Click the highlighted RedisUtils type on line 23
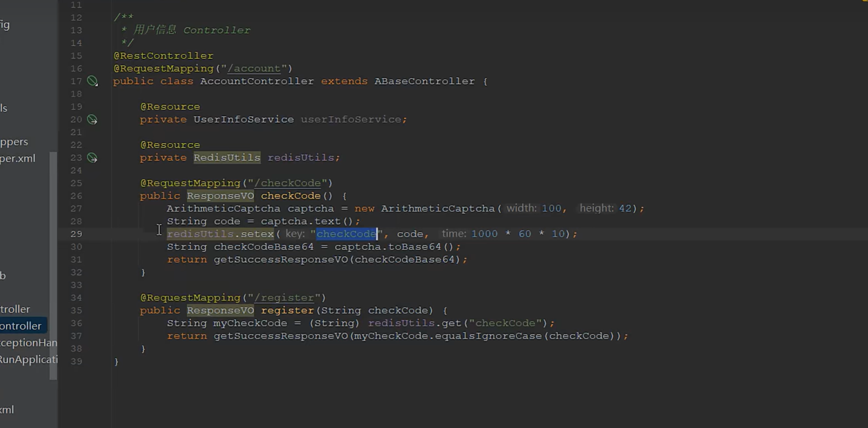 coord(227,158)
